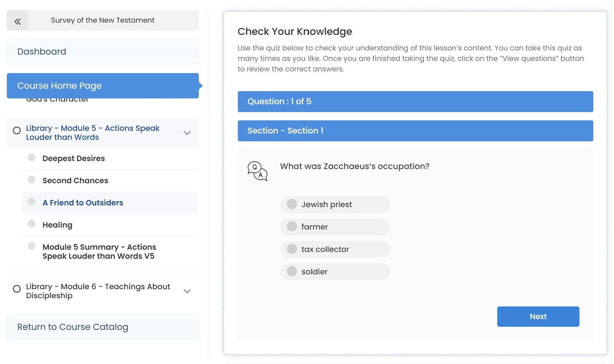Click Second Chances status circle
Image resolution: width=614 pixels, height=364 pixels.
click(x=32, y=179)
